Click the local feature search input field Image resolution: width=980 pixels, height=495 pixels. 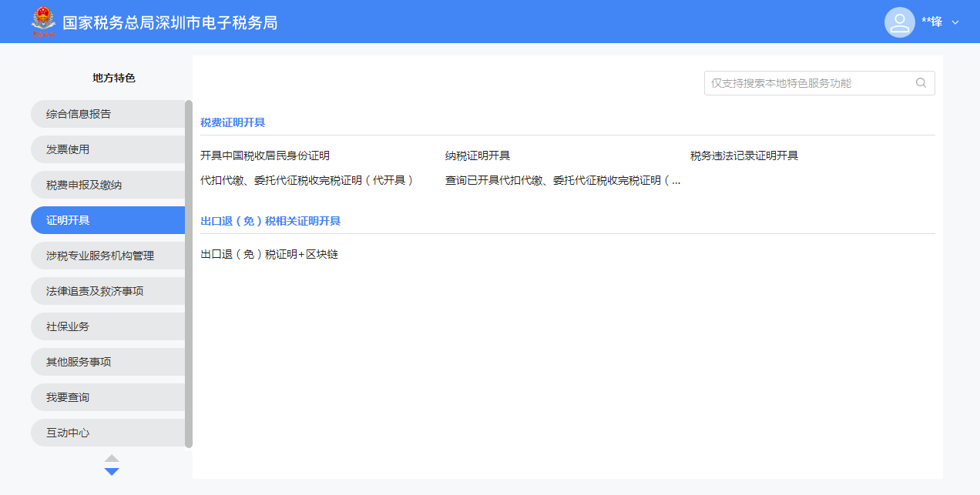click(x=809, y=83)
